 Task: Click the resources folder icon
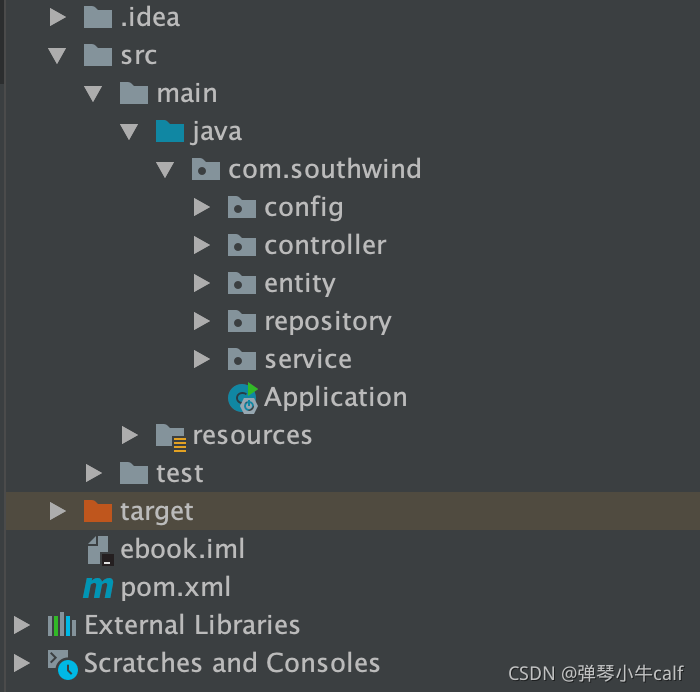(171, 436)
